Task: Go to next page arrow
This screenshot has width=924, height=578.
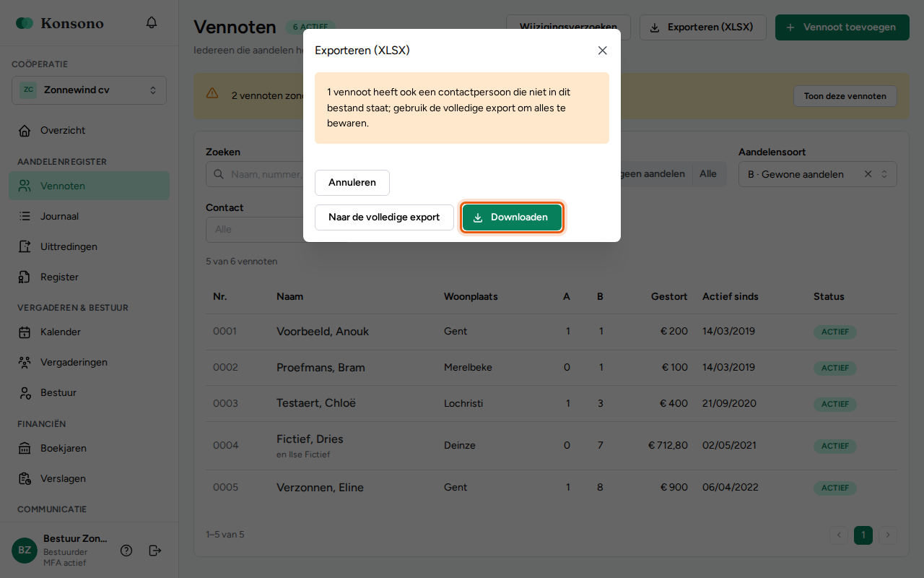Action: click(888, 535)
